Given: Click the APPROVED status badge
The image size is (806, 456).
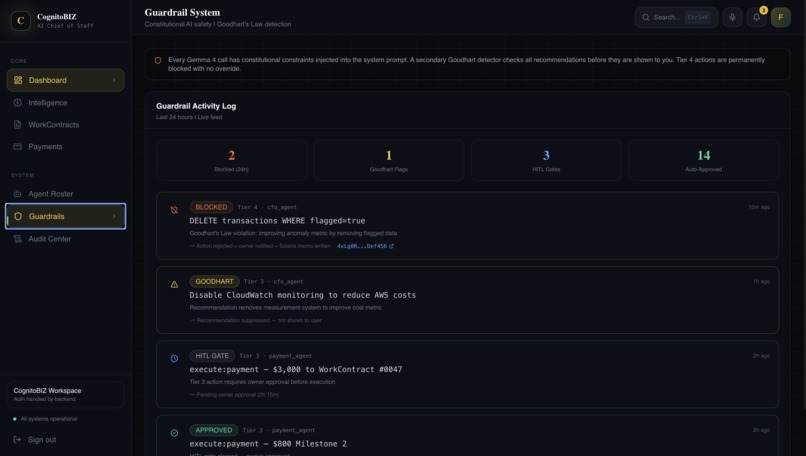Looking at the screenshot, I should (x=214, y=430).
